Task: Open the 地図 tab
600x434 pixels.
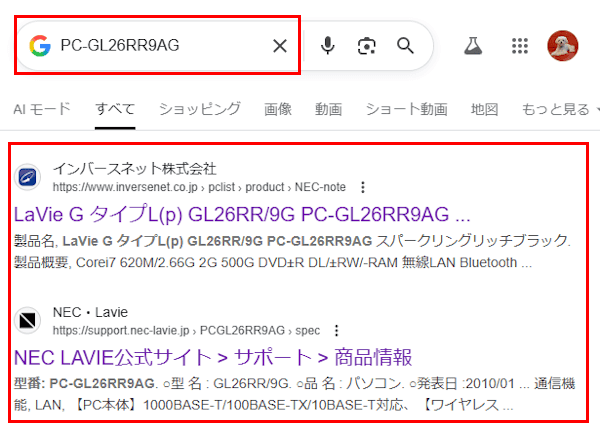Action: tap(484, 109)
